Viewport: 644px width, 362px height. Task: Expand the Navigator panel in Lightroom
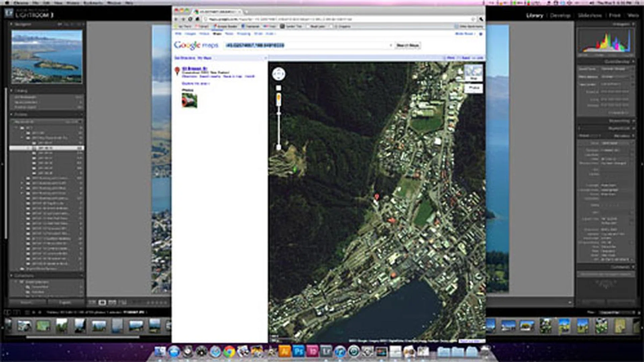[x=12, y=24]
